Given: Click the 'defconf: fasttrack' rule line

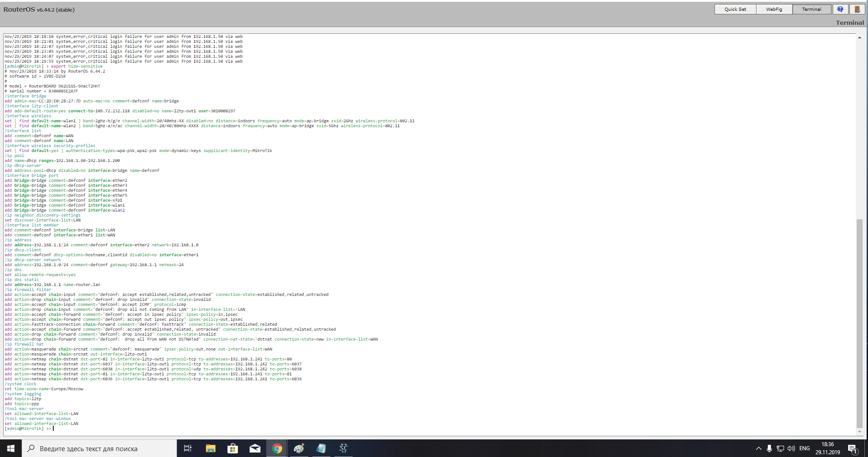Looking at the screenshot, I should 141,324.
